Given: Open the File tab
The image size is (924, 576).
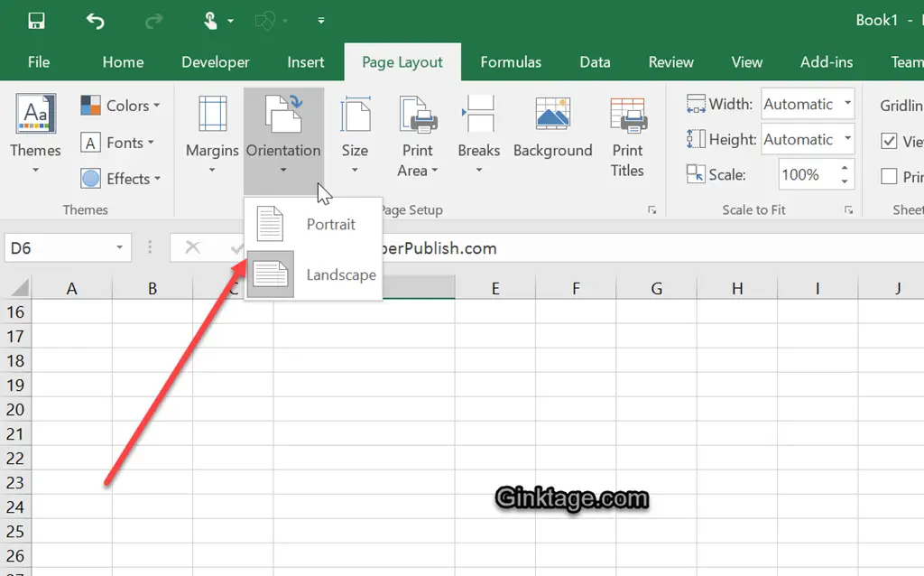Looking at the screenshot, I should pos(39,62).
